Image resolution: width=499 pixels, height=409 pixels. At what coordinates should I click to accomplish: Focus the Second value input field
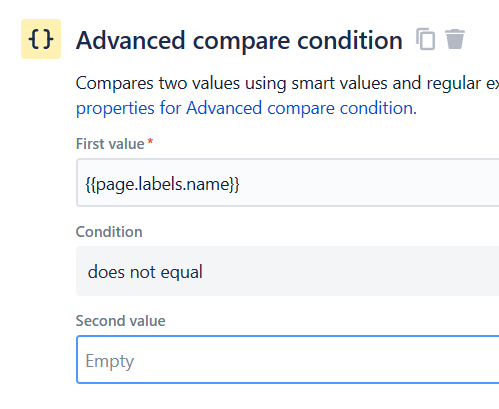point(288,360)
